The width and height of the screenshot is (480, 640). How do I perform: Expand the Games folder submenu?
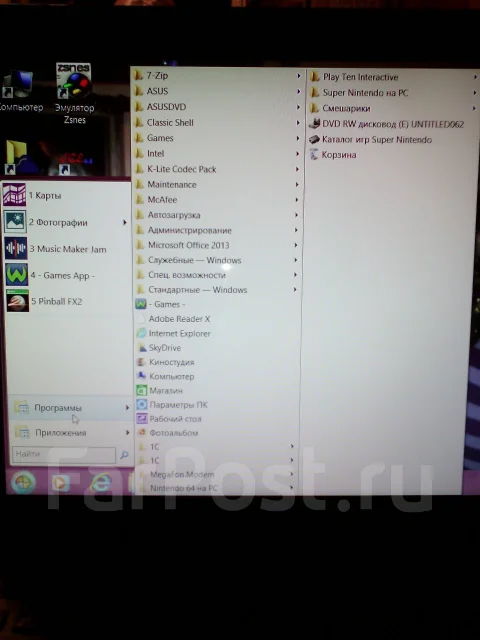(218, 138)
